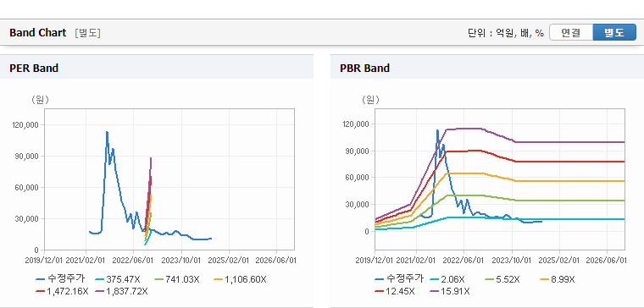This screenshot has height=308, width=644.
Task: Click the 5.52X legend entry
Action: click(x=502, y=280)
